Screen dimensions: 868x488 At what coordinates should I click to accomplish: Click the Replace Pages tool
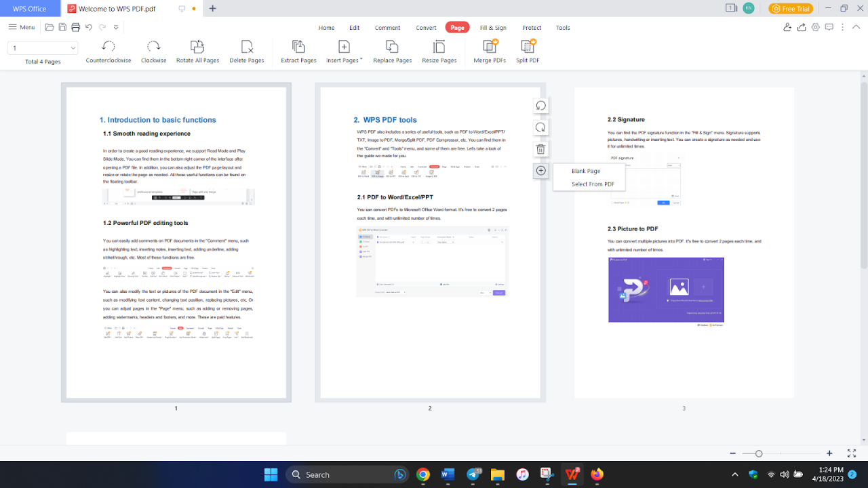[x=392, y=51]
